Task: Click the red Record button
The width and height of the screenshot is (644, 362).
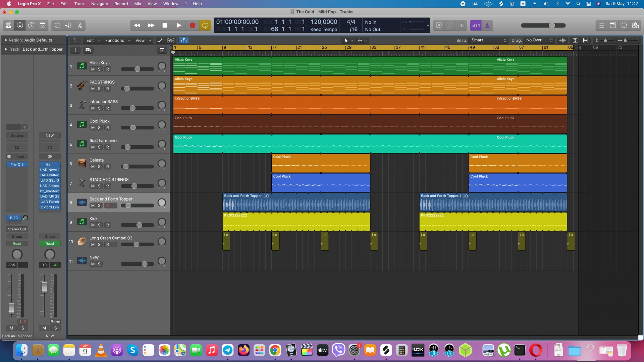Action: point(193,25)
